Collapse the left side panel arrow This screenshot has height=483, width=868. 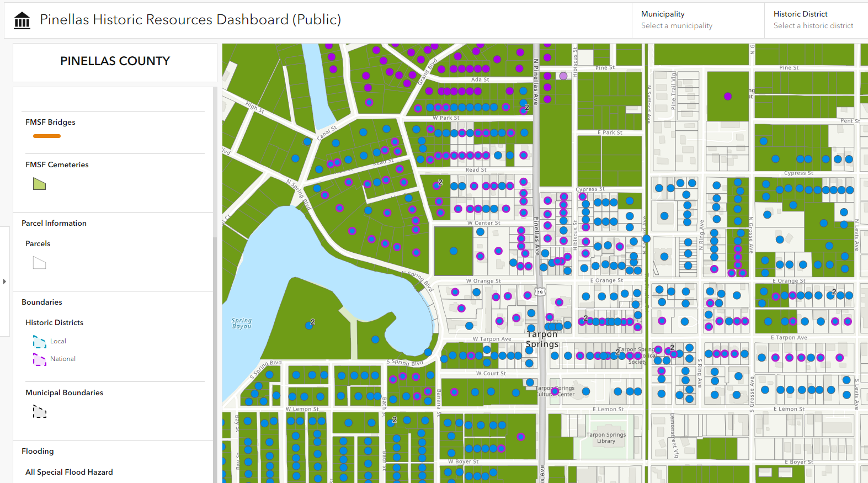tap(5, 282)
